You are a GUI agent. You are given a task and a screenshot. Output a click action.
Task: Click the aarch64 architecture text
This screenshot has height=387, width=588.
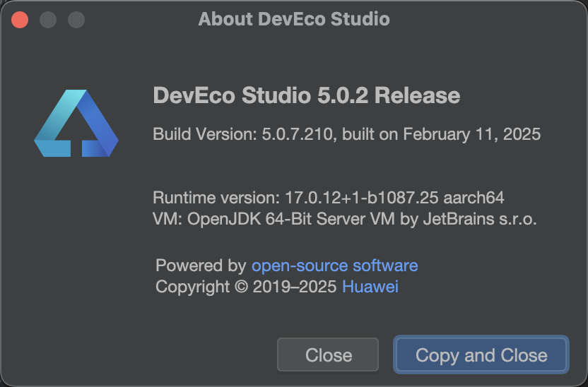pyautogui.click(x=478, y=196)
